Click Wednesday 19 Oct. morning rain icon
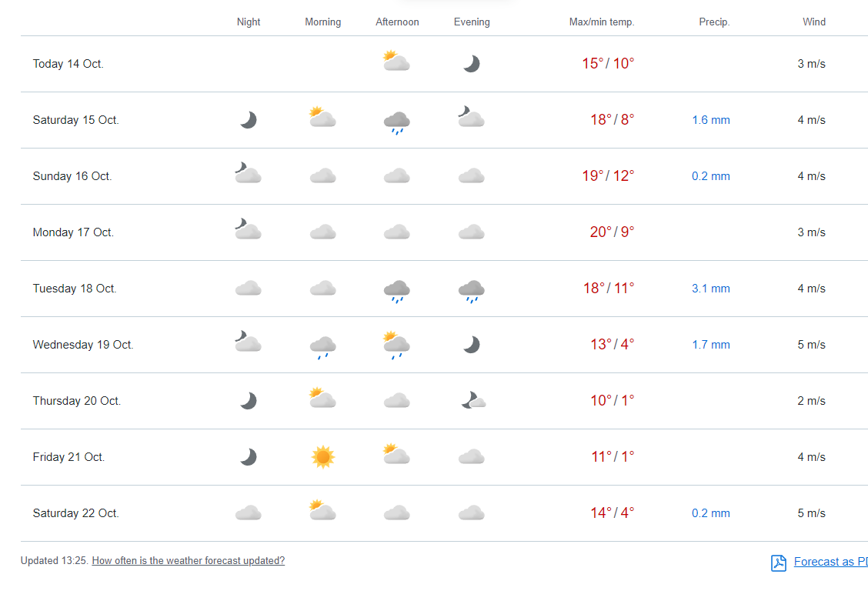Screen dimensions: 868x601 click(322, 346)
